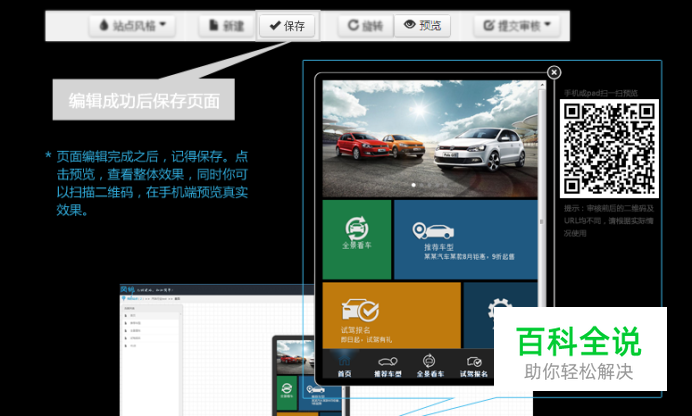
Task: Open the green 全景看车 tile
Action: click(x=357, y=240)
